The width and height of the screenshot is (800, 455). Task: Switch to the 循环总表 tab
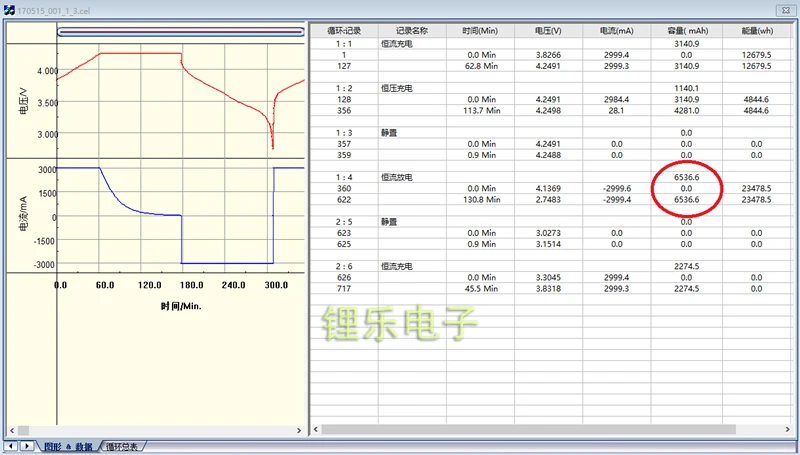click(122, 447)
